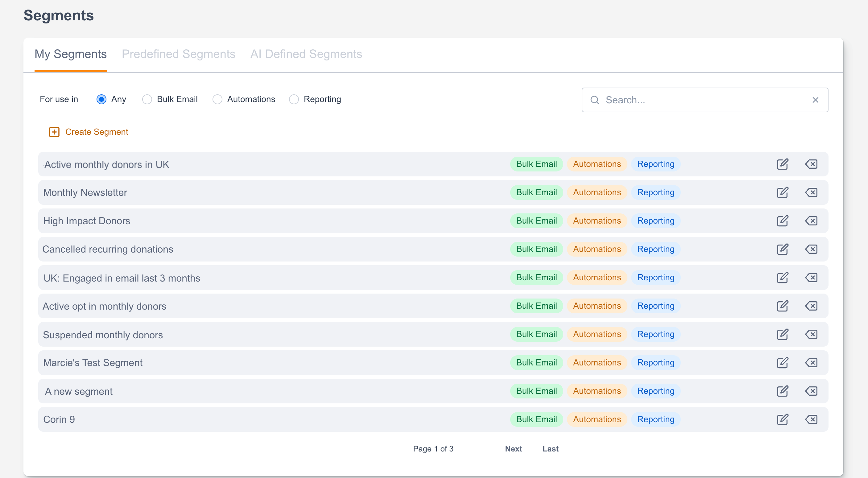This screenshot has width=868, height=478.
Task: Edit the Active monthly donors in UK segment
Action: [x=783, y=164]
